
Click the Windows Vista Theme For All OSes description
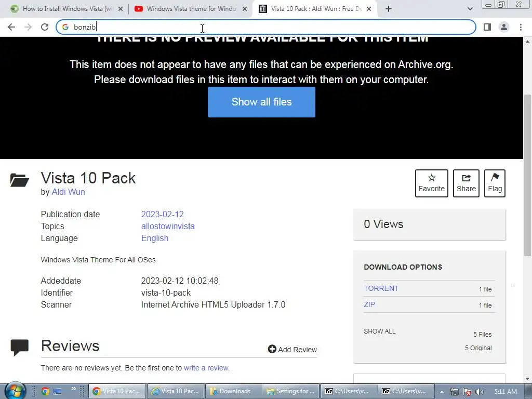tap(98, 260)
